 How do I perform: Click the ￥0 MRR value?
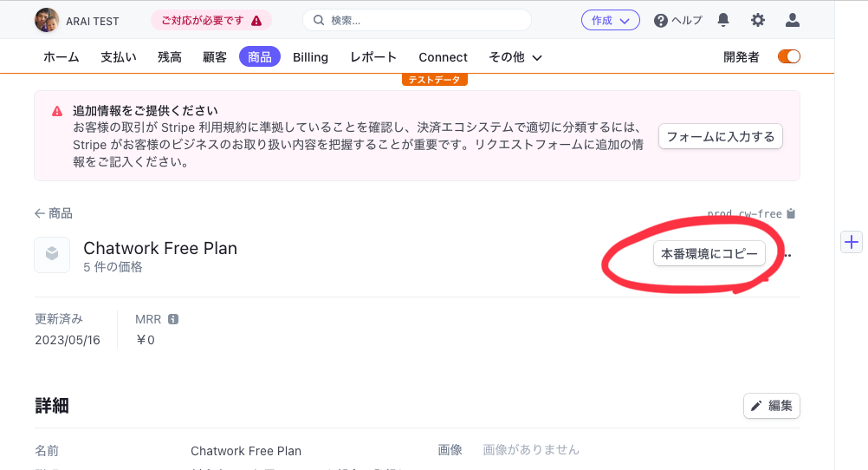pyautogui.click(x=145, y=340)
